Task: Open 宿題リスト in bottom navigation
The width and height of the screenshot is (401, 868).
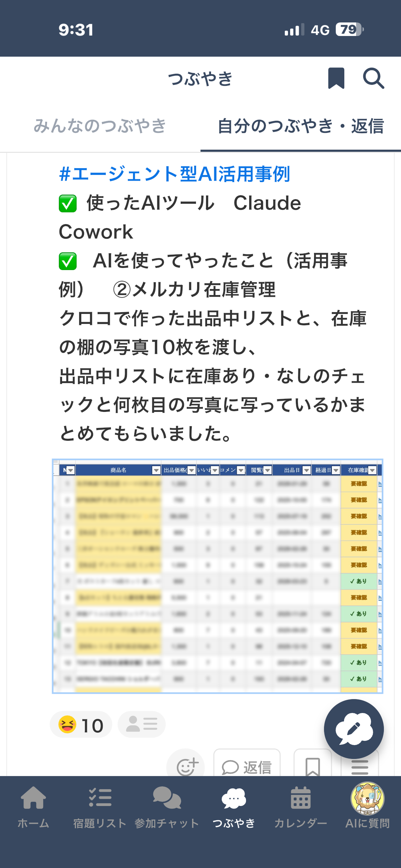Action: click(100, 807)
